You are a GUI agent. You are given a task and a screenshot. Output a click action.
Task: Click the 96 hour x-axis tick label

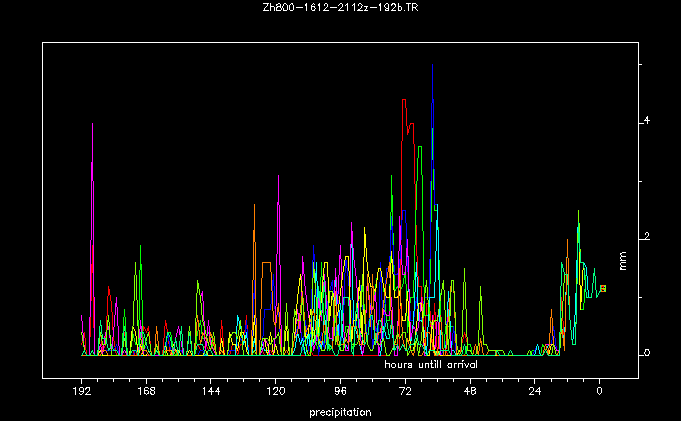coord(341,394)
